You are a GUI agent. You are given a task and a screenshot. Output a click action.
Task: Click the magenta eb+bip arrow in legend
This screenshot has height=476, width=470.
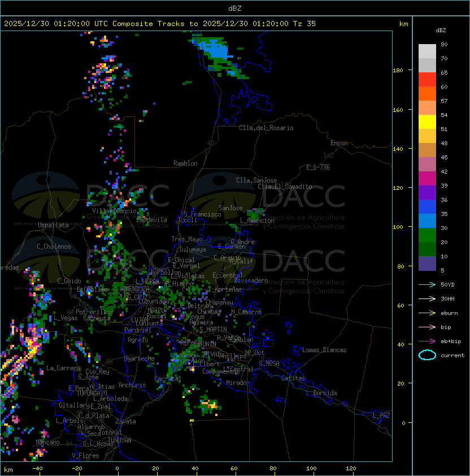click(427, 341)
